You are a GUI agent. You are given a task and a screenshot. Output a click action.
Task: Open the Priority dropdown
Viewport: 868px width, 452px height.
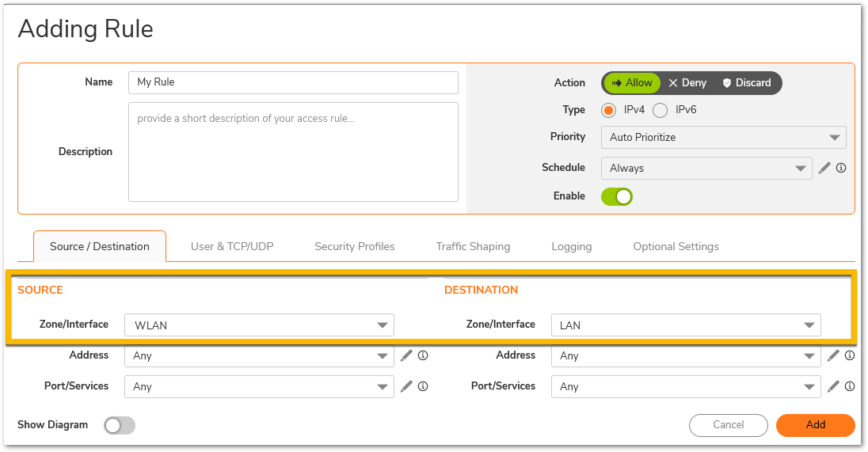click(x=724, y=137)
